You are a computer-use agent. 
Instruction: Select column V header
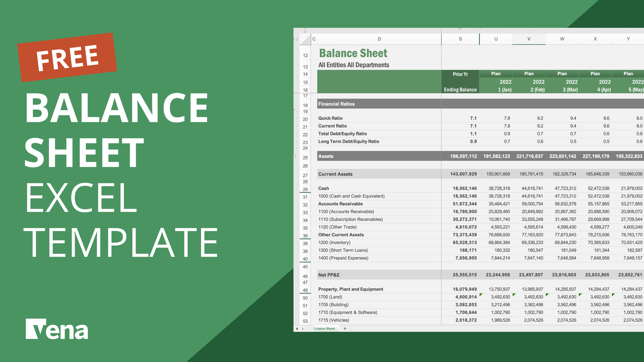coord(529,39)
